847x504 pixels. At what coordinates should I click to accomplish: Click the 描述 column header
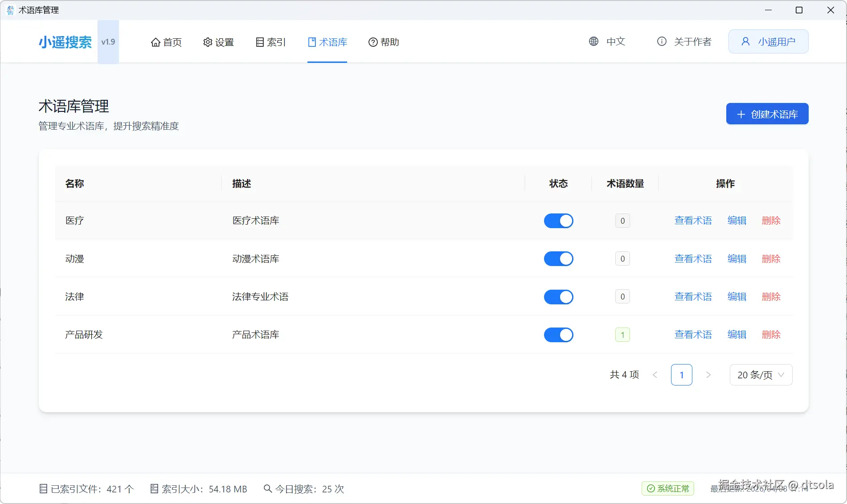(241, 184)
